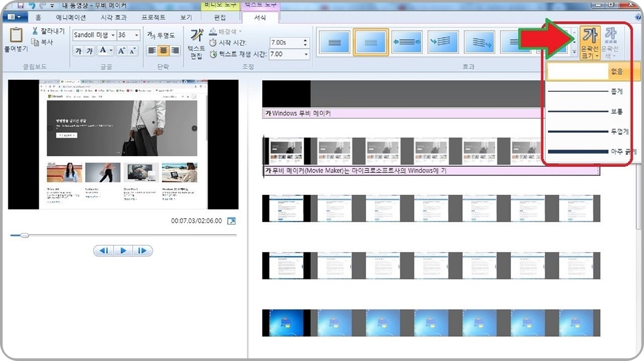Viewport: 644px width, 361px height.
Task: Decrease font size with shrink A button
Action: (132, 51)
